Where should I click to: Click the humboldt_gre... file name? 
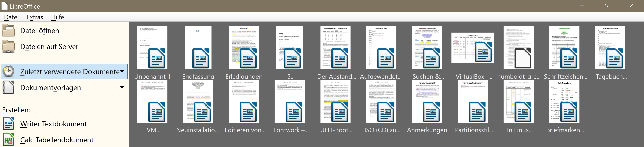(519, 77)
